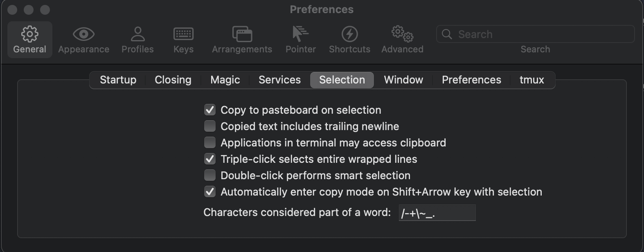Open the tmux tab
The image size is (644, 252).
pos(531,80)
